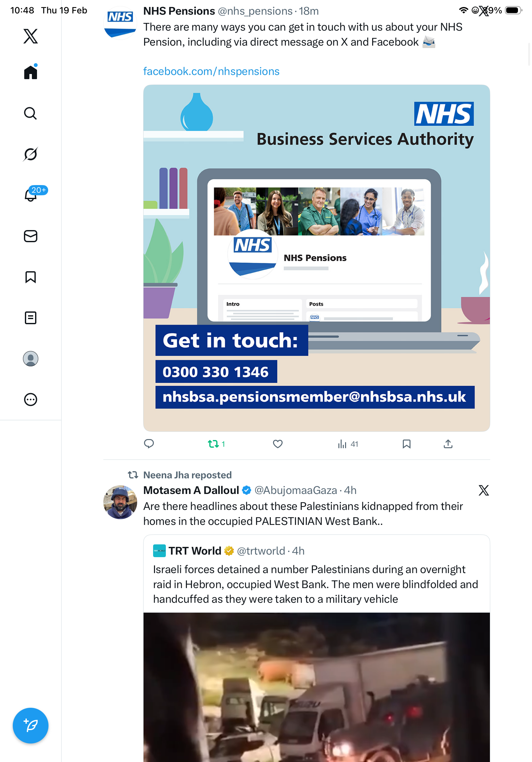Open the Messages envelope icon
Screen dimensions: 532x762
[31, 236]
